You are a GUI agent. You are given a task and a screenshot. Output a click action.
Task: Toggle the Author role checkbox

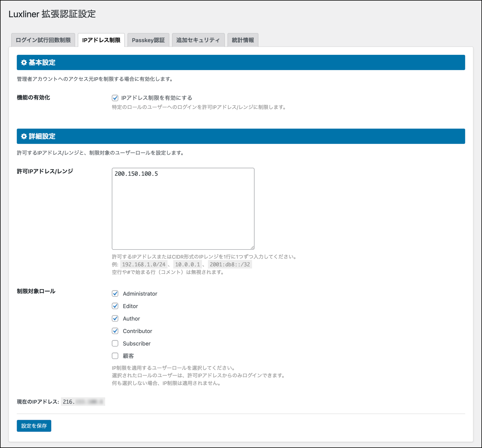click(115, 318)
